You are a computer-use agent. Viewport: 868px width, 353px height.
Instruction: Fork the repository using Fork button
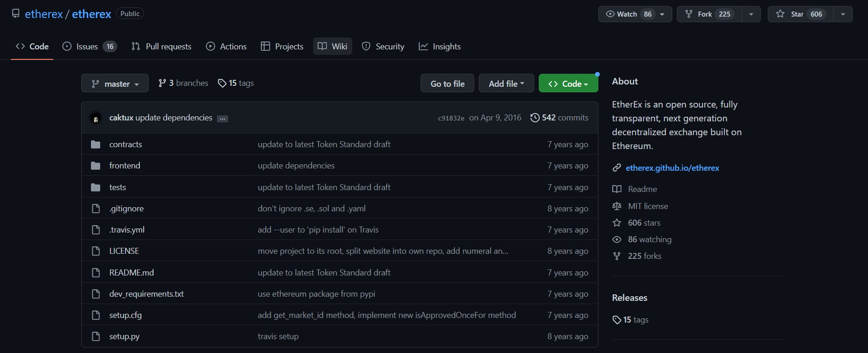click(x=709, y=14)
